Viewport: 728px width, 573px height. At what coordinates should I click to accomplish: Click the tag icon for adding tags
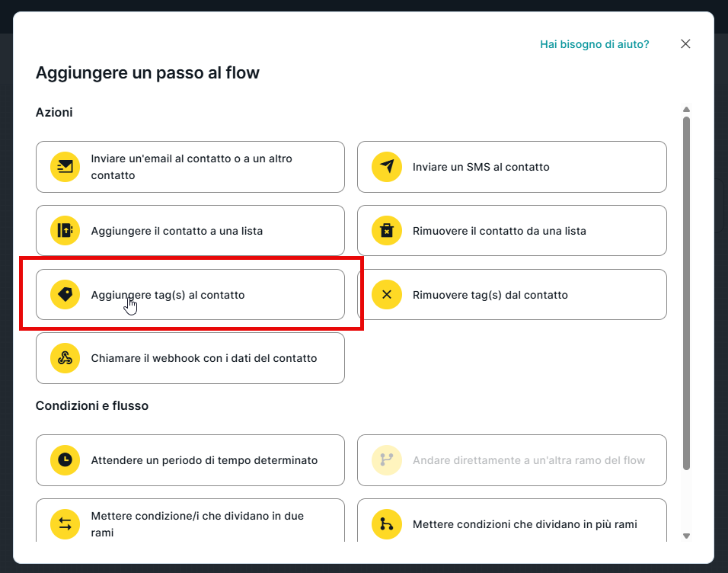(x=65, y=294)
